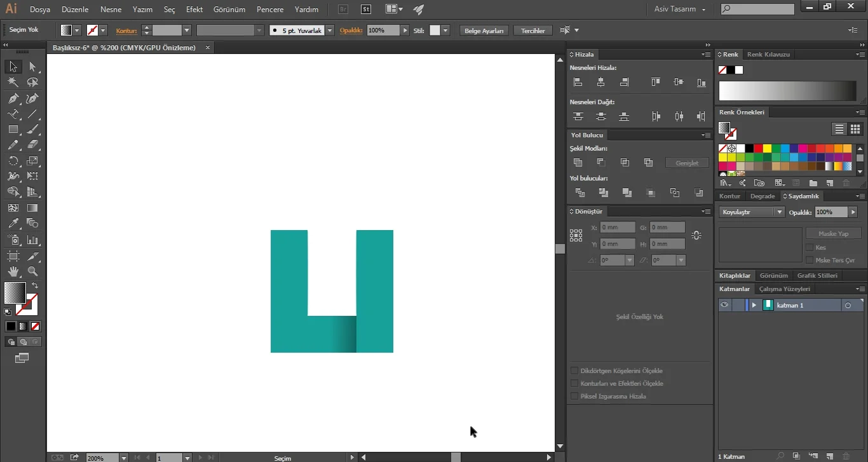Click Divide pathfinder icon
Viewport: 868px width, 462px height.
pyautogui.click(x=580, y=193)
